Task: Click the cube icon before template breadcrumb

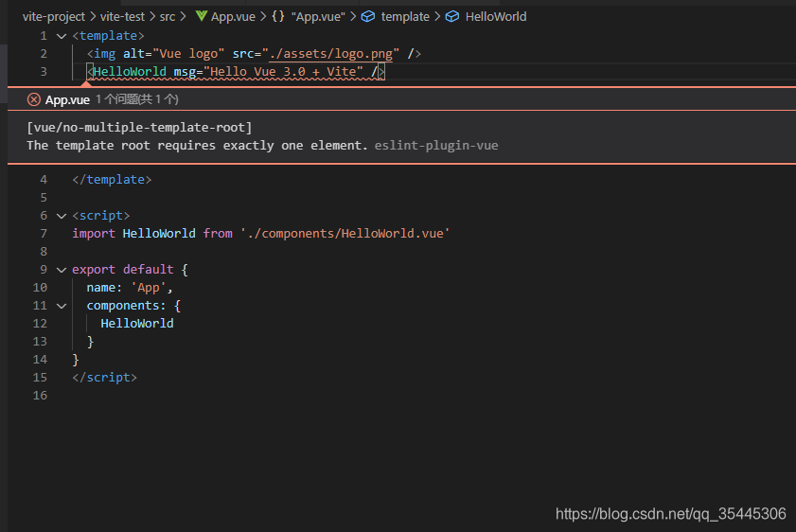Action: coord(367,16)
